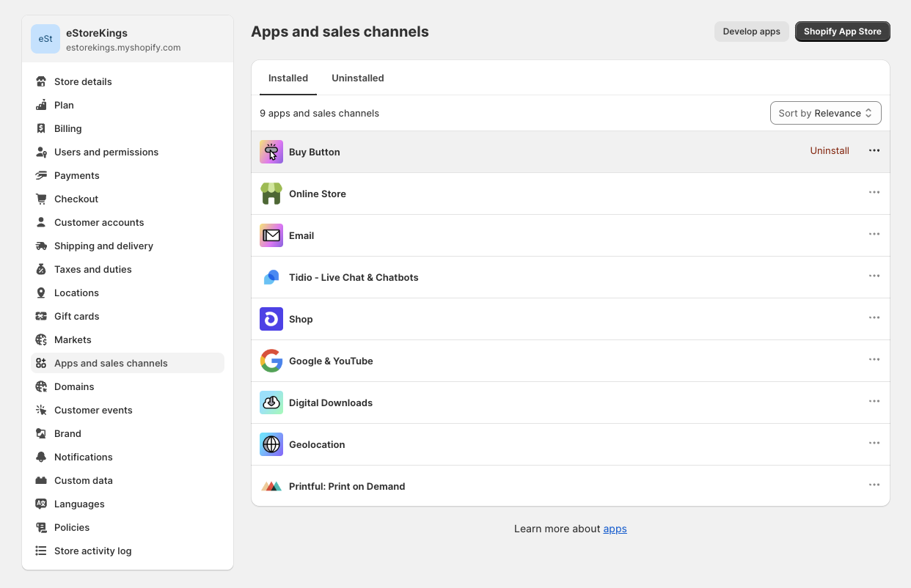This screenshot has width=911, height=588.
Task: Open the Shopify Email app icon
Action: pyautogui.click(x=271, y=235)
